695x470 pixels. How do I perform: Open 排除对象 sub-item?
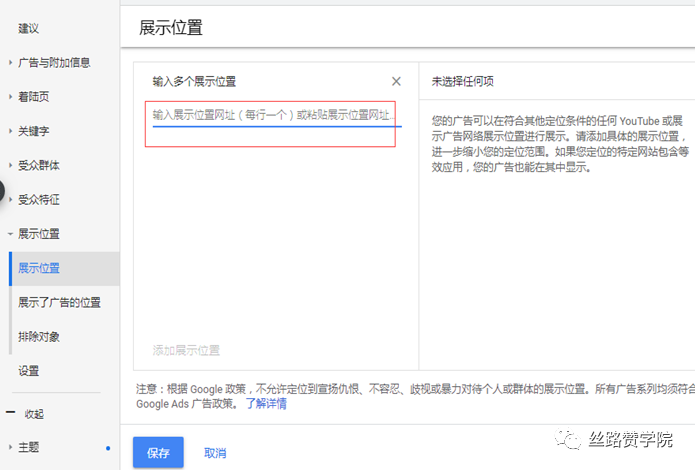click(39, 337)
